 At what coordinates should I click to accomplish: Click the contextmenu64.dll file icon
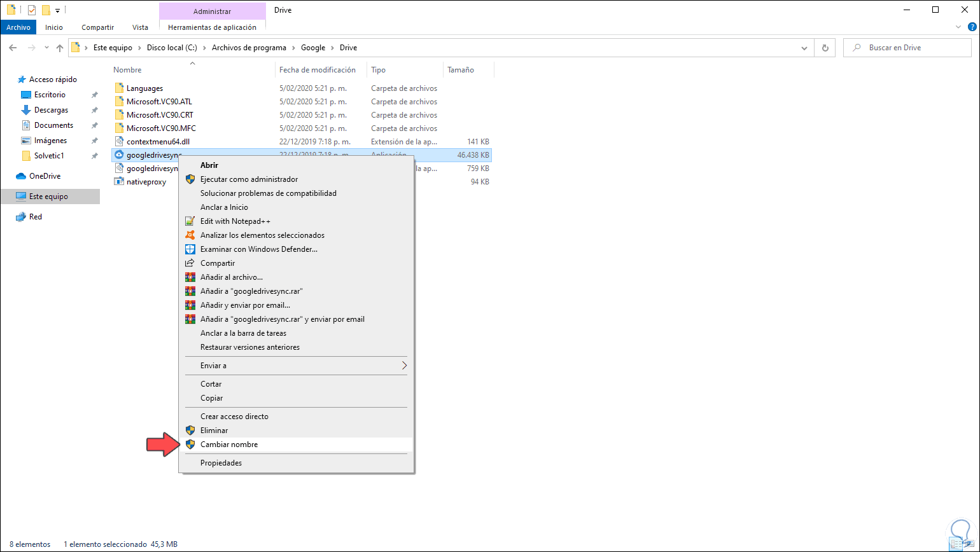(x=119, y=142)
